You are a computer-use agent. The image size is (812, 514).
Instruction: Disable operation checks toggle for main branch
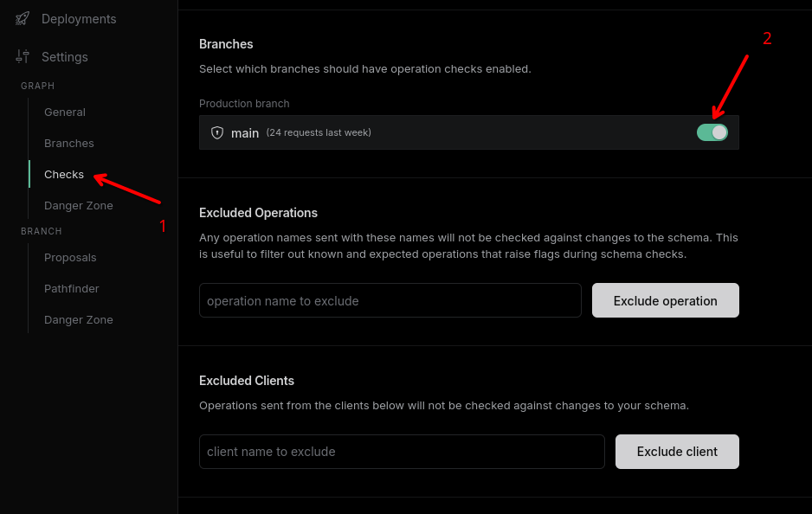pos(712,132)
